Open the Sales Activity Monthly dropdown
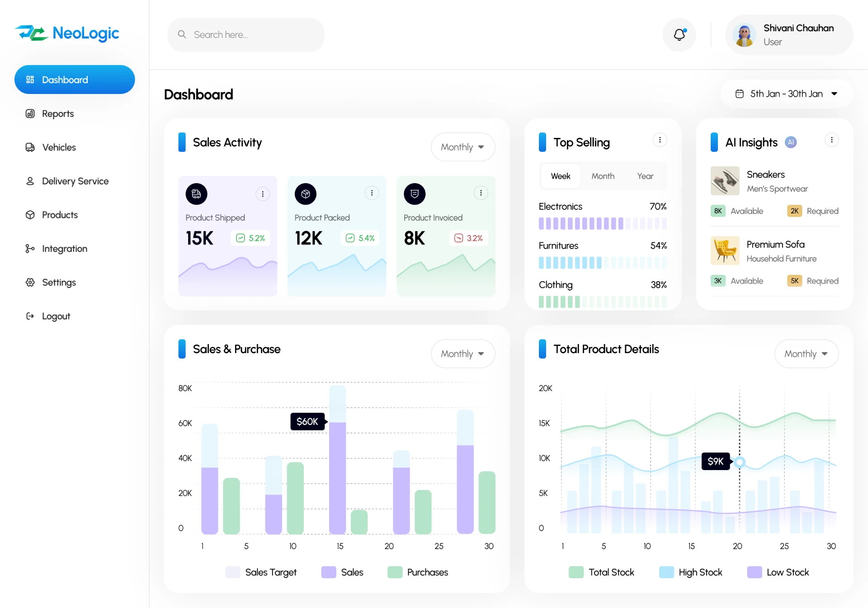868x608 pixels. click(x=462, y=147)
